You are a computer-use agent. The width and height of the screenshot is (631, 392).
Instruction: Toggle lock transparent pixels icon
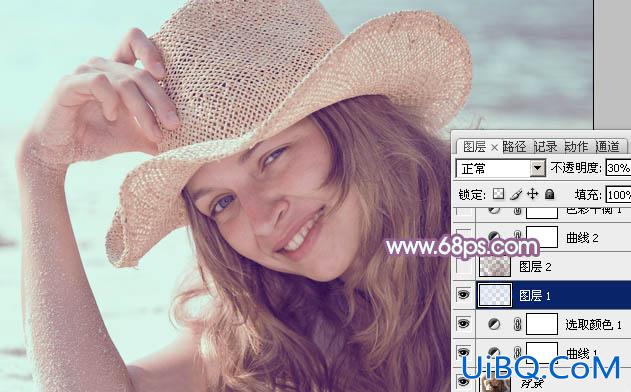tap(498, 194)
